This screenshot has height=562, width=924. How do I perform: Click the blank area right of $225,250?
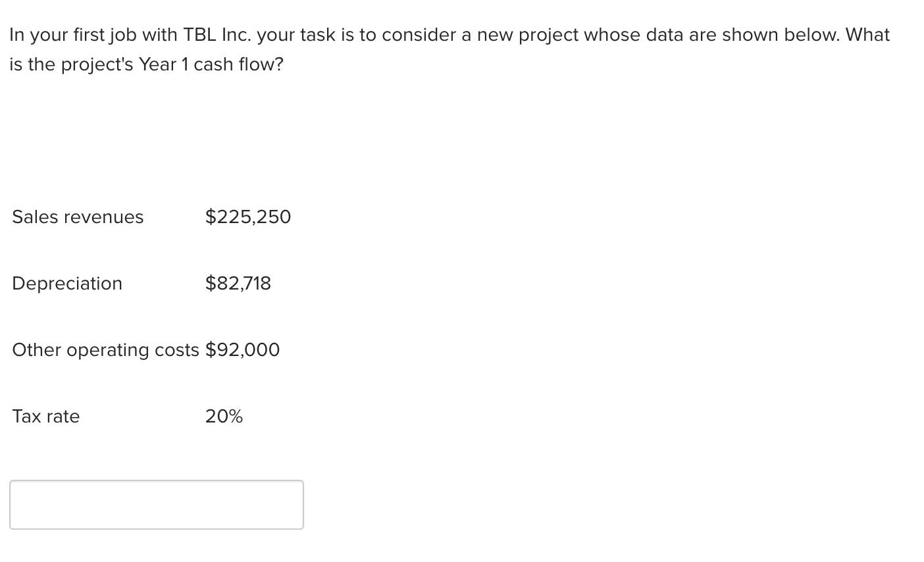tap(461, 217)
